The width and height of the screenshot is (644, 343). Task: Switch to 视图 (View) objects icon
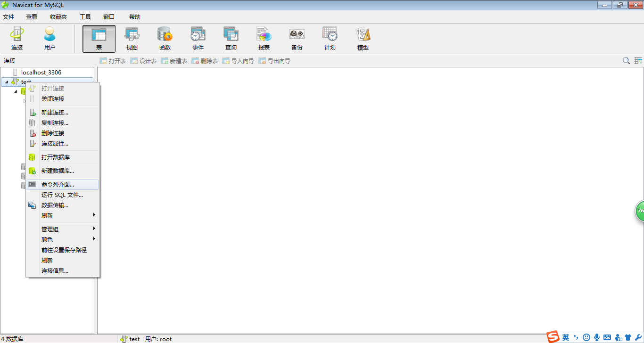coord(132,39)
